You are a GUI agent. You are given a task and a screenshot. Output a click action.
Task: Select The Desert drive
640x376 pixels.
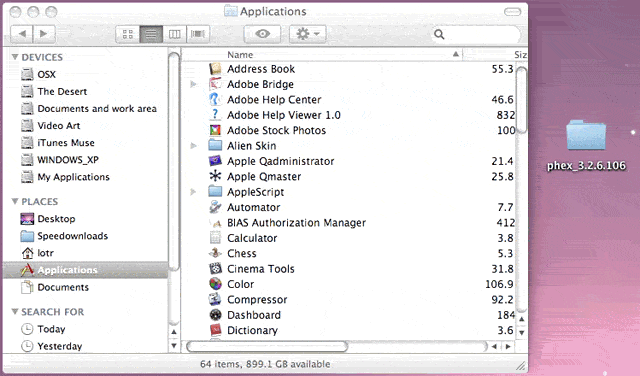point(54,91)
